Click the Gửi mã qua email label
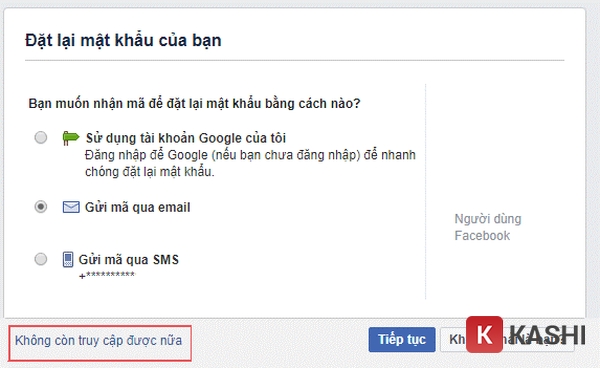Viewport: 600px width, 368px height. point(137,207)
